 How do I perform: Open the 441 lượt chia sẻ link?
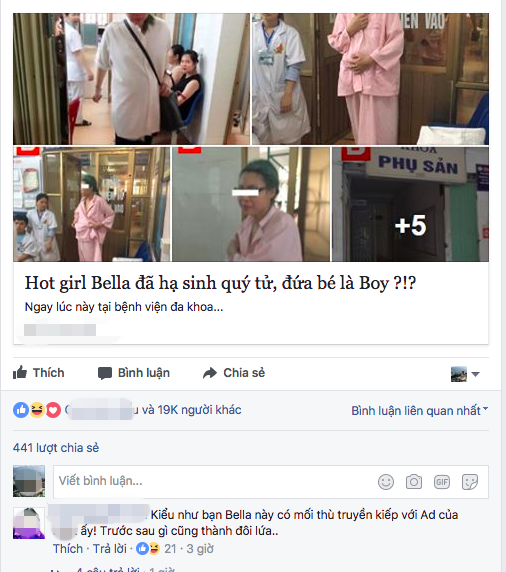56,448
